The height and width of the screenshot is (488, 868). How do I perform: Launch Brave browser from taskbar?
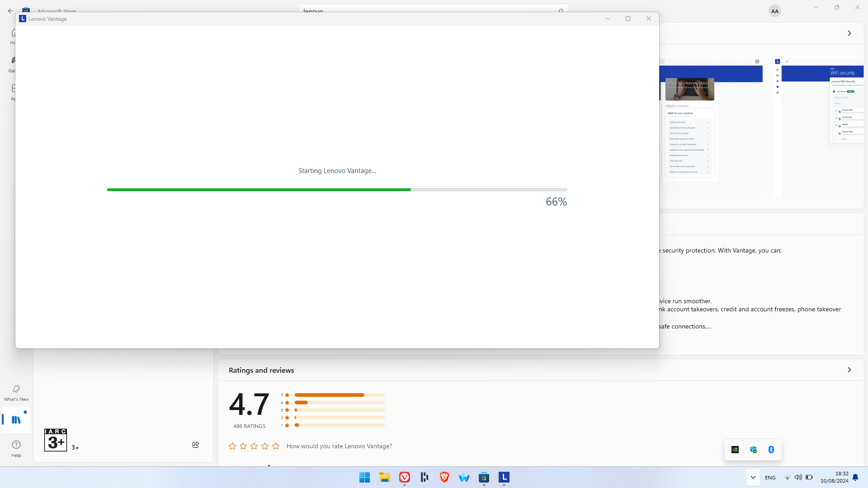pyautogui.click(x=444, y=477)
